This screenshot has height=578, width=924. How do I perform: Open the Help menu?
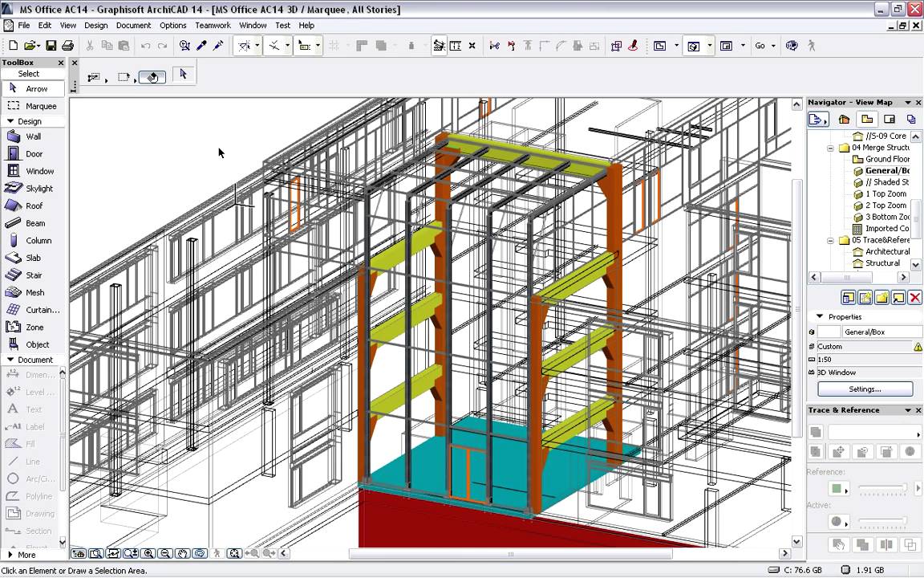click(x=306, y=26)
